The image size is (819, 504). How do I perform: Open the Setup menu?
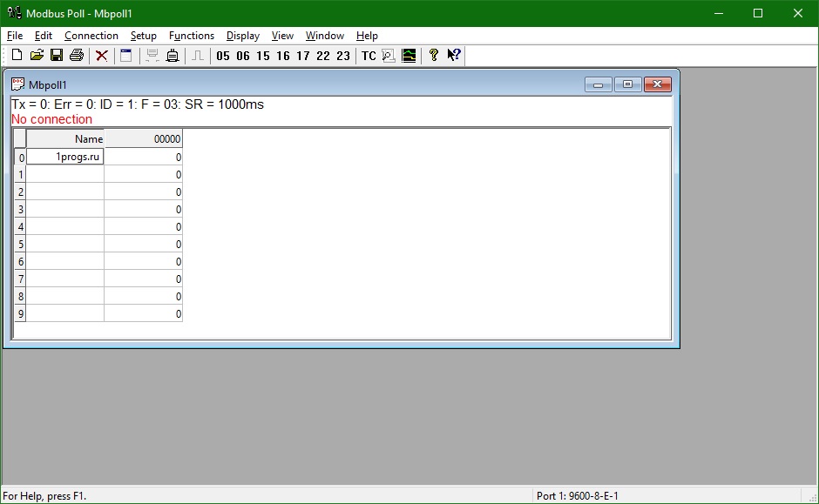(x=143, y=36)
